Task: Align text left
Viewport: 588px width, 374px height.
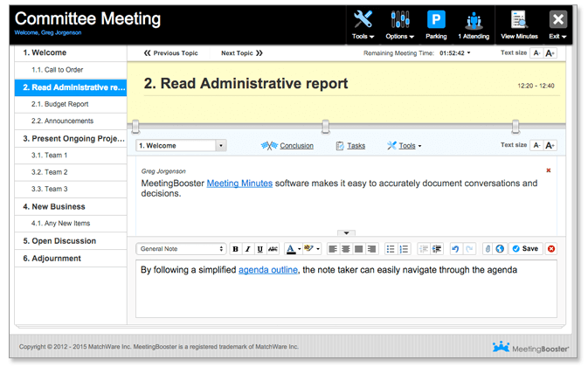Action: [x=333, y=249]
